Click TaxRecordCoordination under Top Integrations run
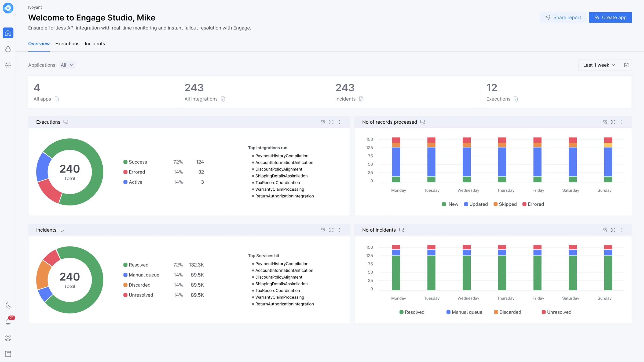The image size is (644, 362). point(277,183)
